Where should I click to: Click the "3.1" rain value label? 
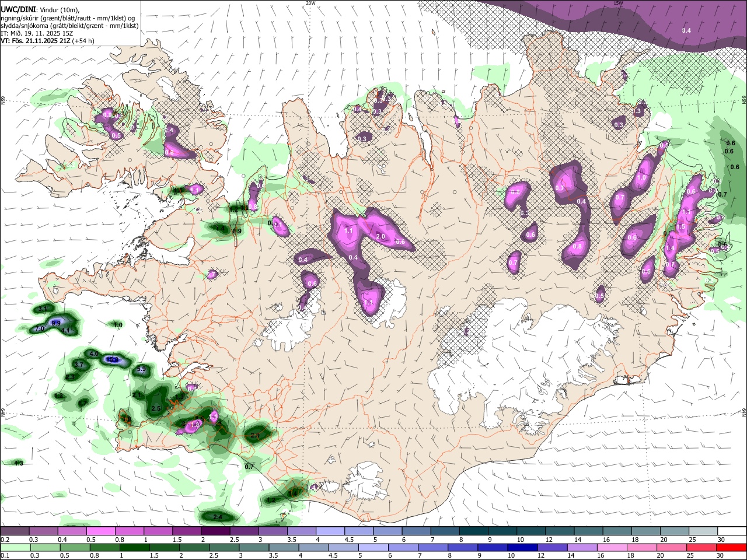click(43, 309)
